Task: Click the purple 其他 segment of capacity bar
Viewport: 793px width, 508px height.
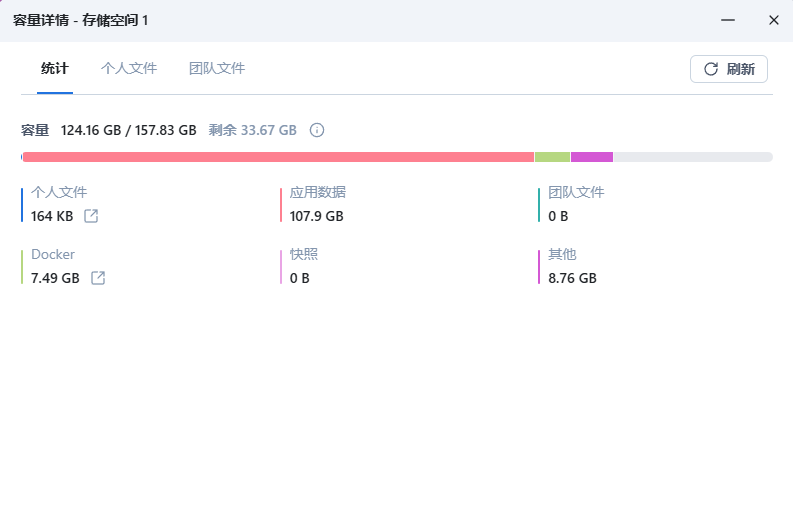Action: pos(591,157)
